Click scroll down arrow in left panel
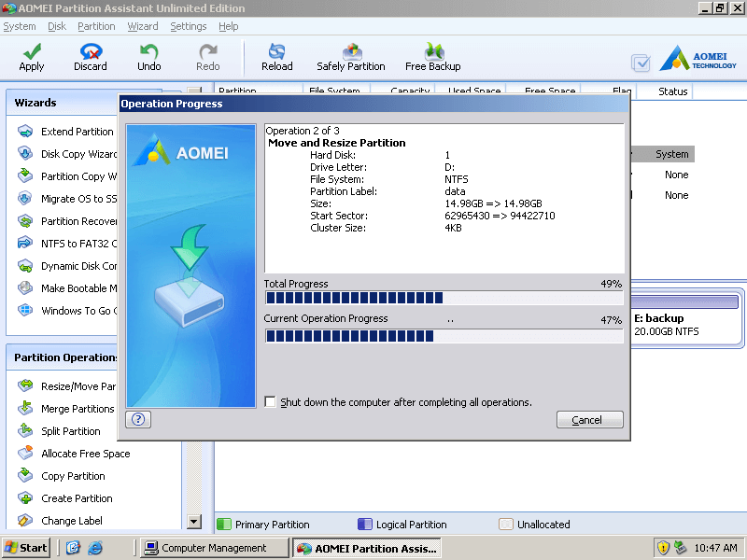Screen dimensions: 747x560 [194, 522]
